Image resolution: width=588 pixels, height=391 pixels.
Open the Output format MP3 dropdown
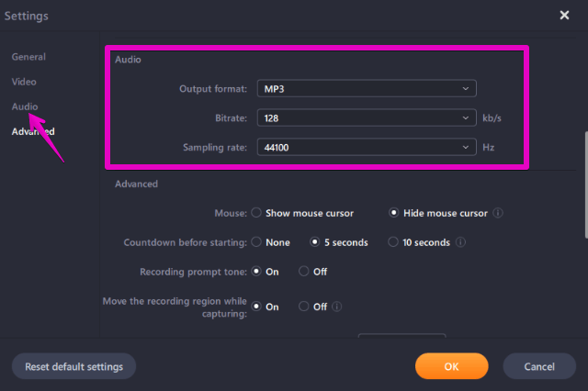(367, 88)
